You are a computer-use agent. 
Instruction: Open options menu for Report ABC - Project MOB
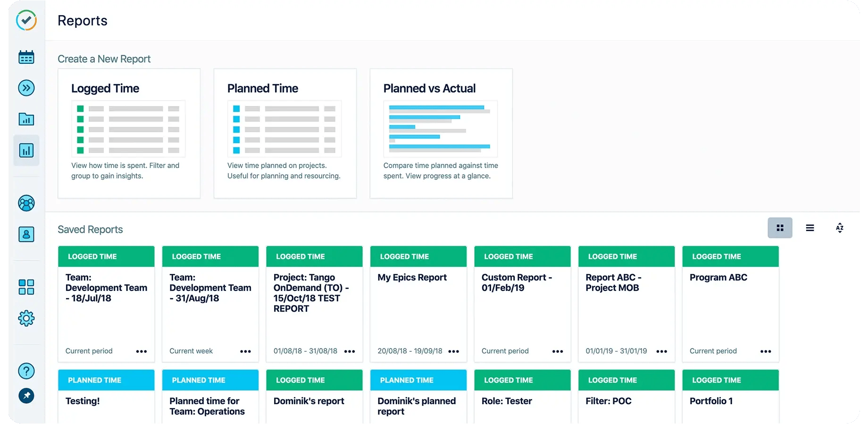(662, 351)
